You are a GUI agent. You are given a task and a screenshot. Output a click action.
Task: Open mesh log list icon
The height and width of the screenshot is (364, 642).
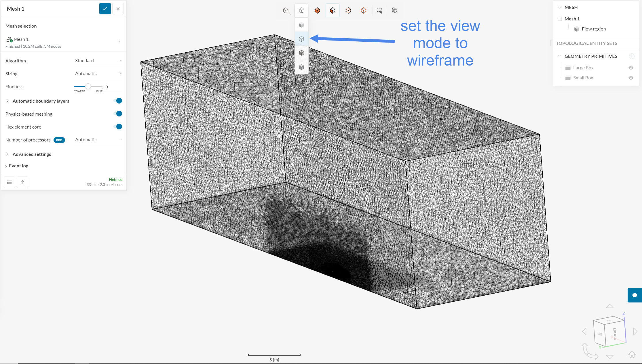(10, 182)
